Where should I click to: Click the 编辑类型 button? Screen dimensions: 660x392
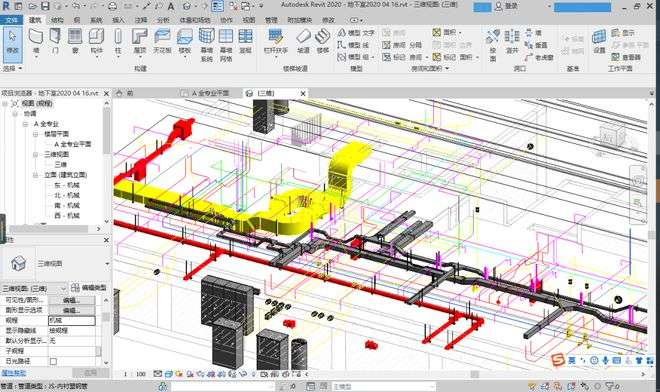click(89, 288)
